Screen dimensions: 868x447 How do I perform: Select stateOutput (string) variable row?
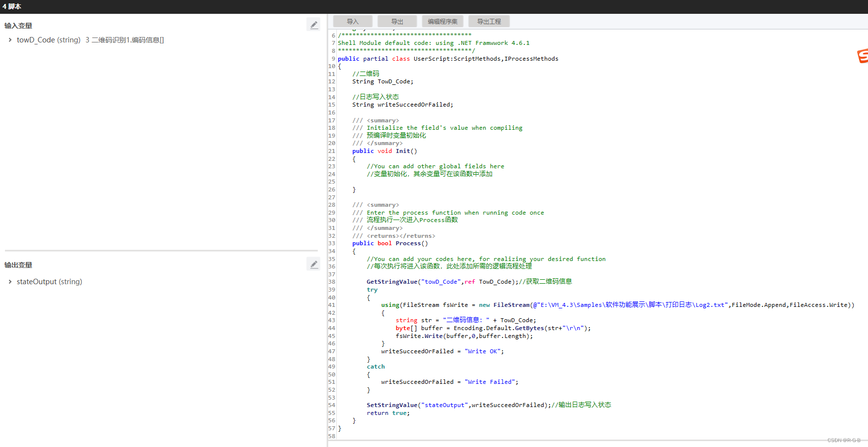pos(49,282)
